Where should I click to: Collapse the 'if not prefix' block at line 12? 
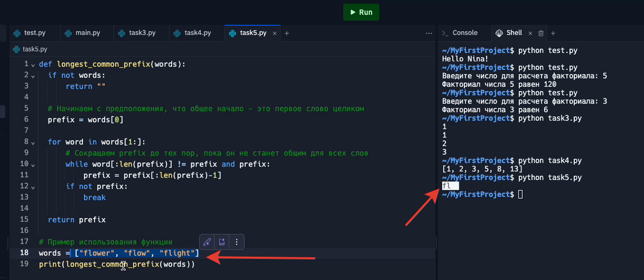(33, 186)
